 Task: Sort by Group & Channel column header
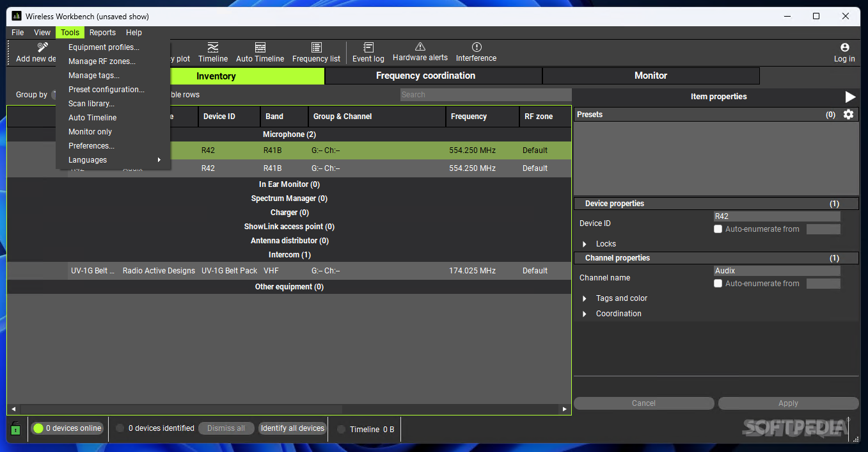377,117
